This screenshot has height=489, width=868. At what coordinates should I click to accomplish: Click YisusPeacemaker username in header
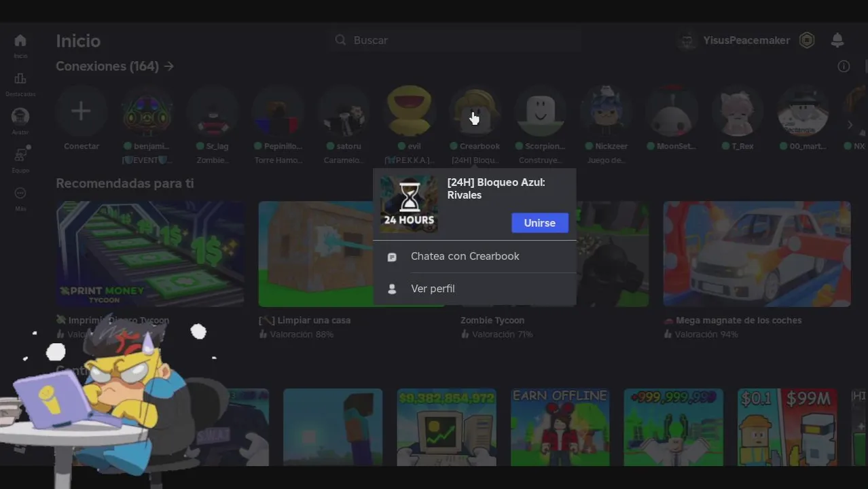pyautogui.click(x=746, y=41)
